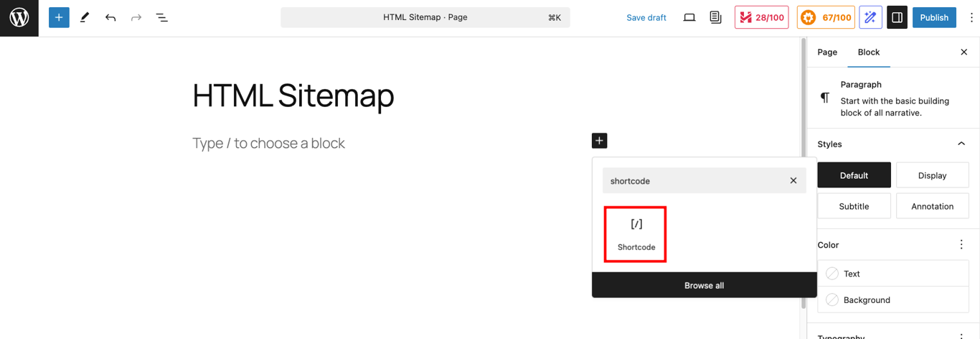
Task: Click Save draft
Action: [x=646, y=17]
